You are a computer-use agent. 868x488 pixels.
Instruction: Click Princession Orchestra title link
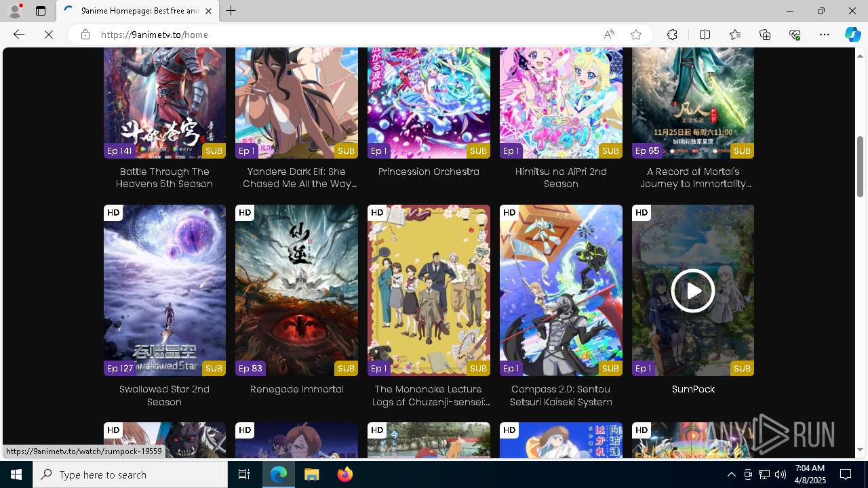tap(429, 171)
